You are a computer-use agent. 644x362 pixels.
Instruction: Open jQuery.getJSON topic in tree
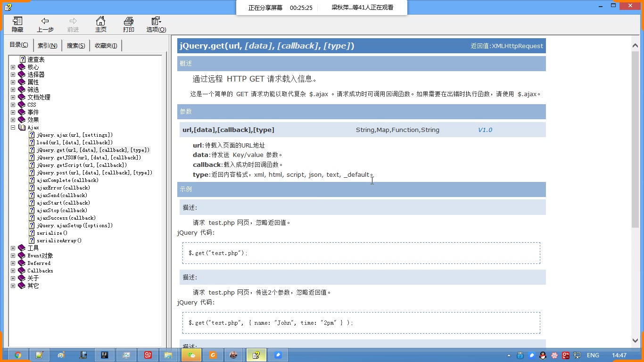(x=89, y=157)
